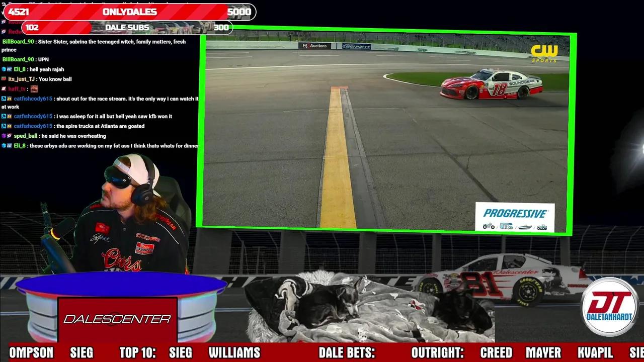Screen dimensions: 644x362
Task: Click arrow badge beside catfishcody615 'spire trucks' message
Action: [4, 126]
